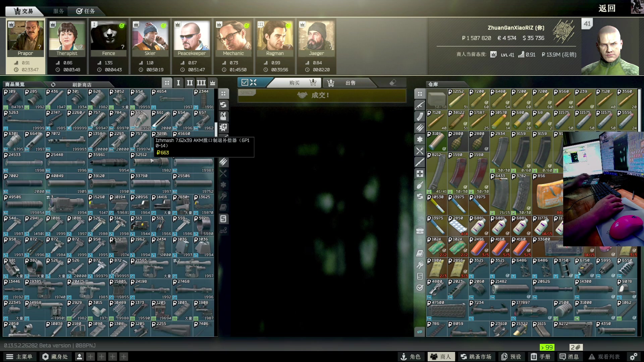Viewport: 644px width, 362px height.
Task: Switch to the 交易 trade tab
Action: pyautogui.click(x=23, y=11)
